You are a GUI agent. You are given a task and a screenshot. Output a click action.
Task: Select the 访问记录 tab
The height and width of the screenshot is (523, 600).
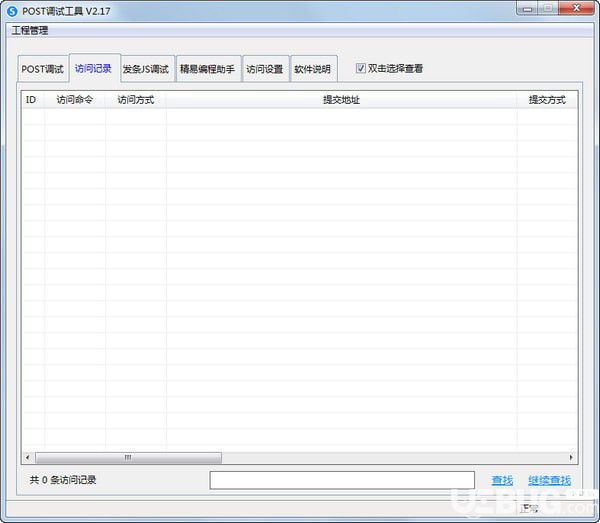coord(93,68)
